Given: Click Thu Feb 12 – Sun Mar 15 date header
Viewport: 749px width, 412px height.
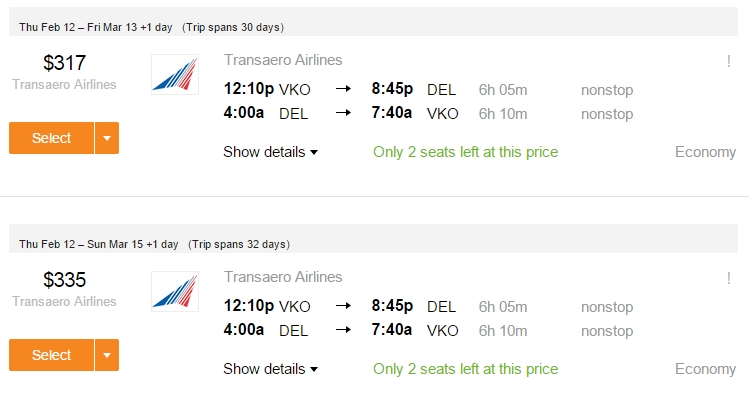Looking at the screenshot, I should [x=98, y=244].
